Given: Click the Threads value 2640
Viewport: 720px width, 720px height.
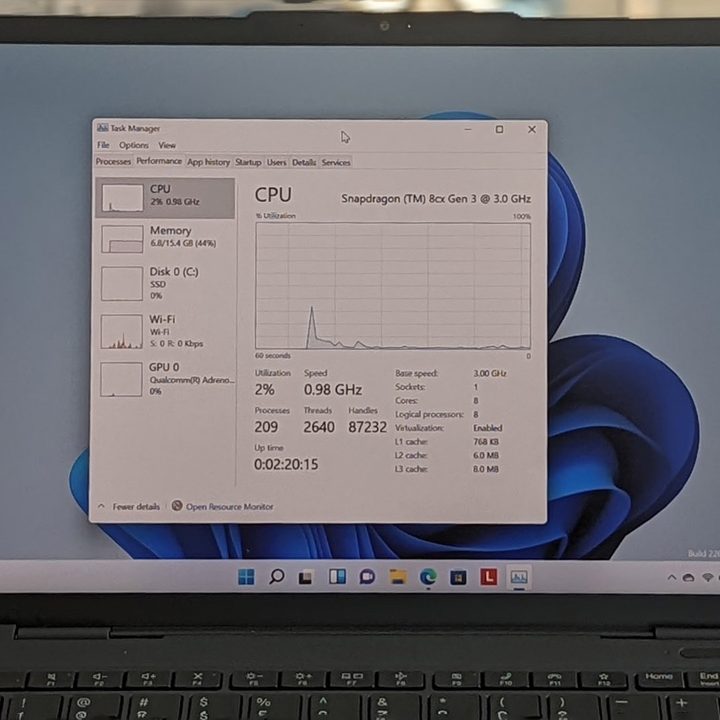Looking at the screenshot, I should 319,427.
